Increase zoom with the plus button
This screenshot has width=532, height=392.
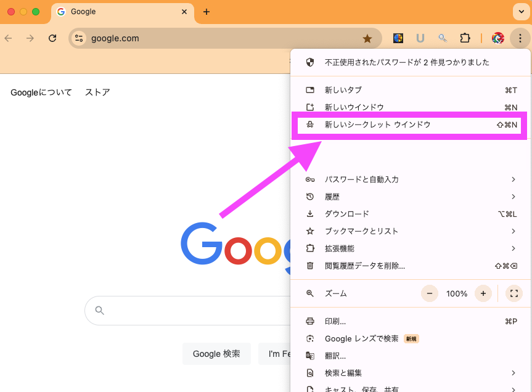pos(483,293)
